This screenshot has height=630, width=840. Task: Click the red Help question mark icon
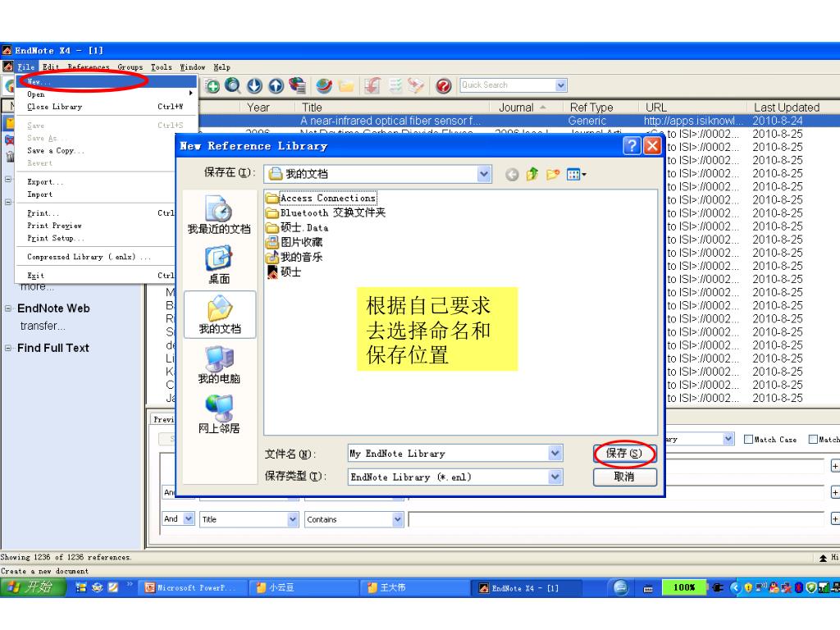pos(444,85)
